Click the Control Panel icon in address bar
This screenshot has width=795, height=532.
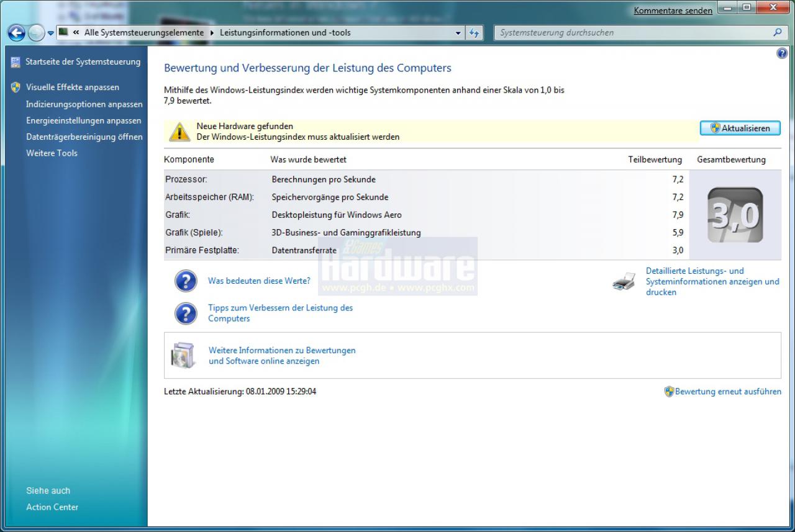(63, 32)
